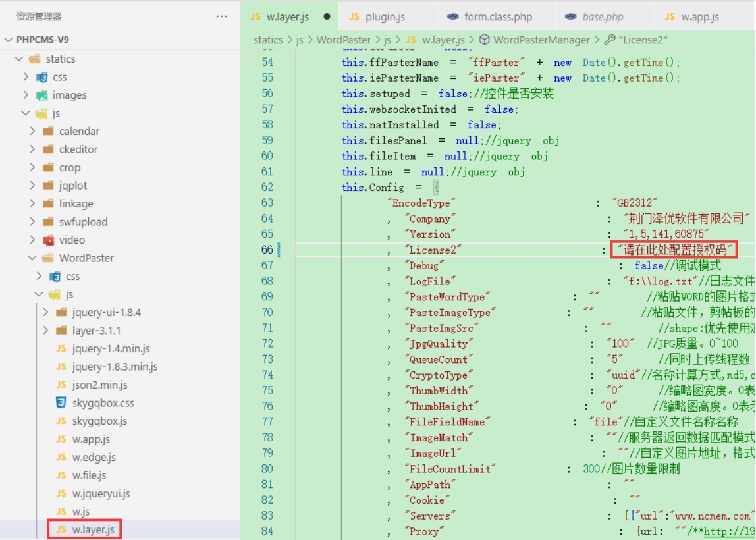Click the wrench icon in breadcrumb
The image size is (756, 540).
tap(609, 40)
